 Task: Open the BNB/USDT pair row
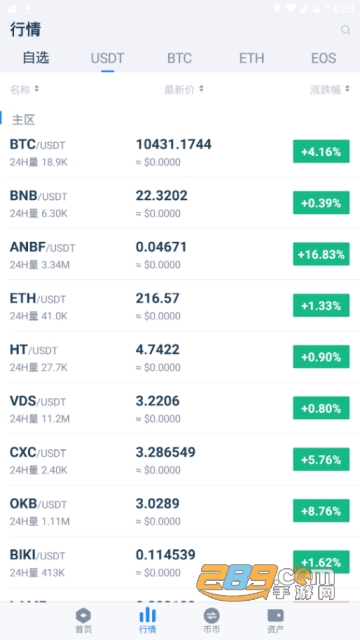tap(180, 203)
